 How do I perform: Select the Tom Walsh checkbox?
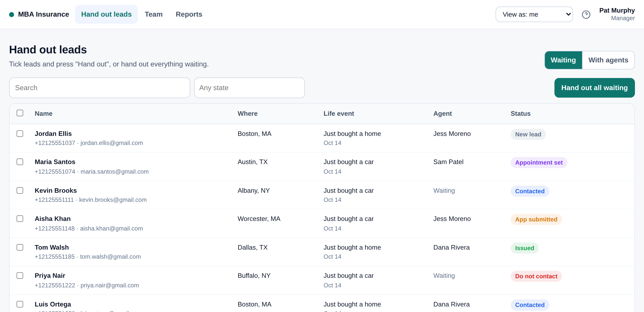coord(20,247)
